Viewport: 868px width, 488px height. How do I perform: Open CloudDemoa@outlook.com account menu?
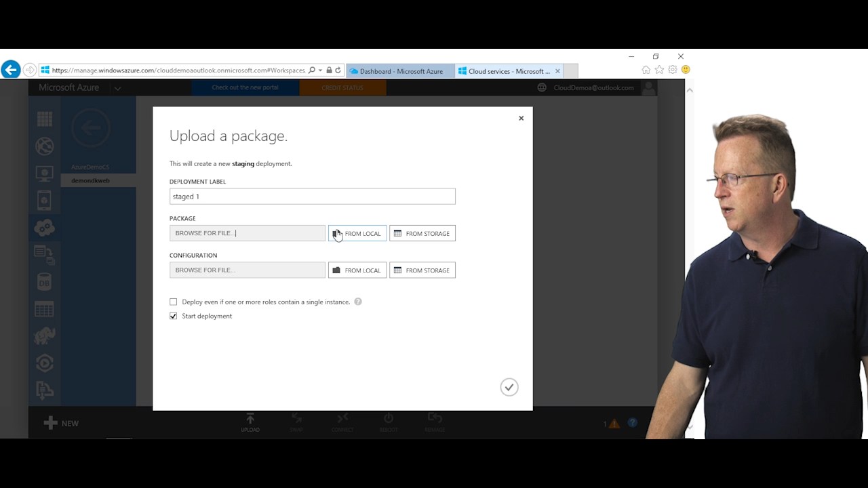coord(593,87)
